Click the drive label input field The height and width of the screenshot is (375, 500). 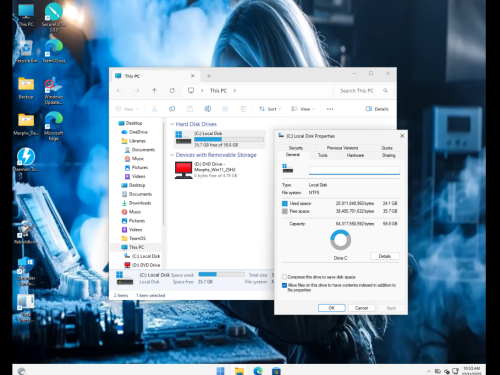tap(354, 170)
